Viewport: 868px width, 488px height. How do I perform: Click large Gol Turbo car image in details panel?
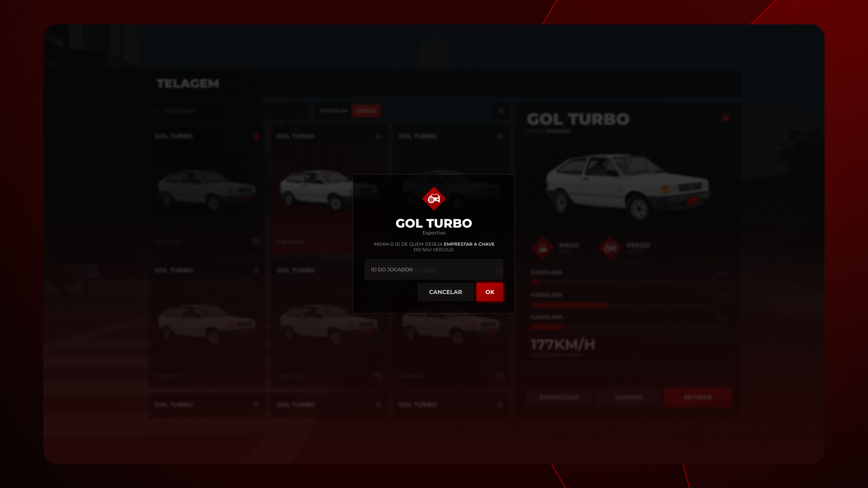[628, 186]
